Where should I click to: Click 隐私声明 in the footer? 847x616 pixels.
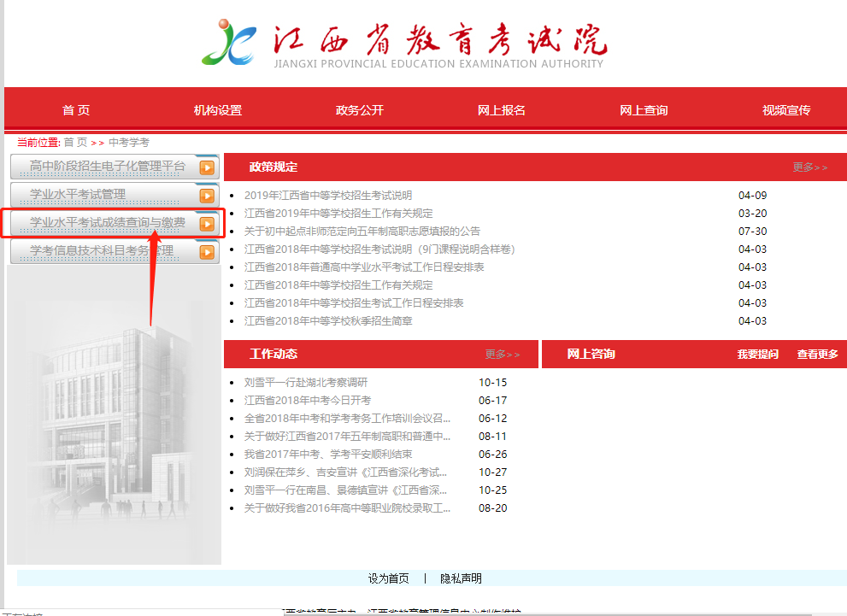[461, 578]
